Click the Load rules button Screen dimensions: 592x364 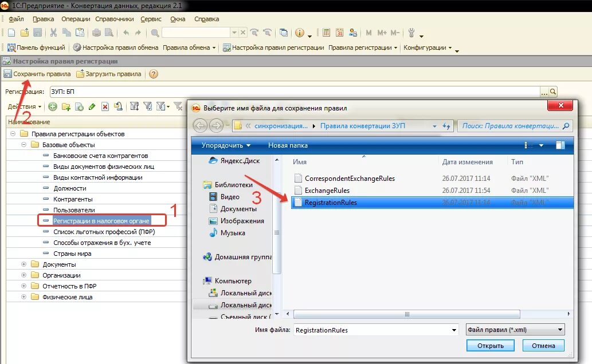(x=109, y=74)
